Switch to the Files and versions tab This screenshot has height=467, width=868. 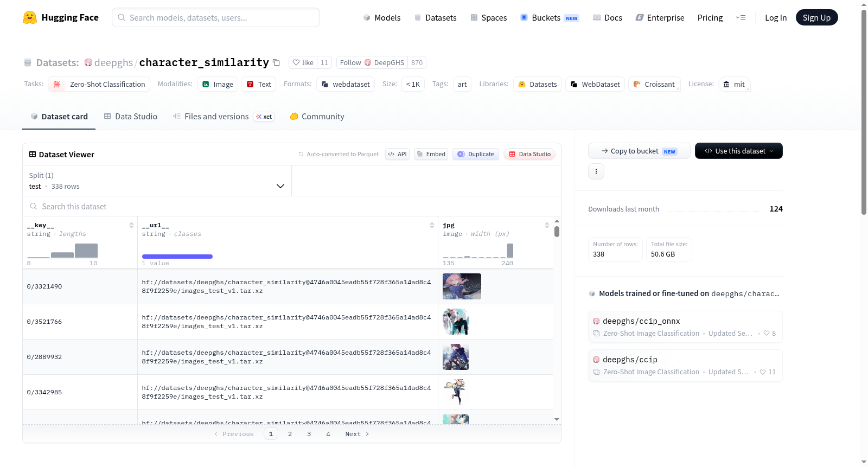pos(224,117)
